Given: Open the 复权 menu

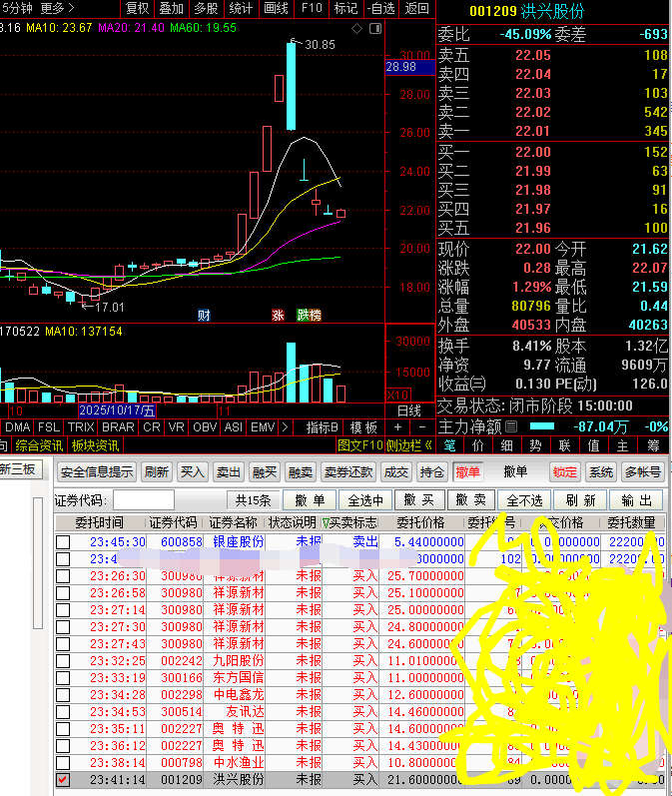Looking at the screenshot, I should (137, 8).
